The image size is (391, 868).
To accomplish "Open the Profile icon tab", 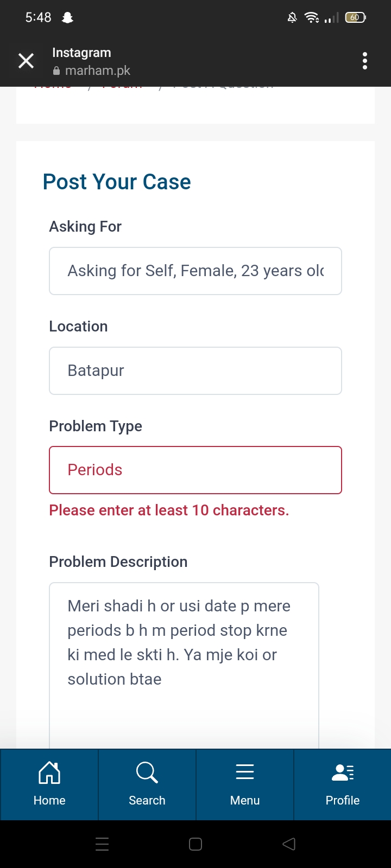I will [x=343, y=773].
